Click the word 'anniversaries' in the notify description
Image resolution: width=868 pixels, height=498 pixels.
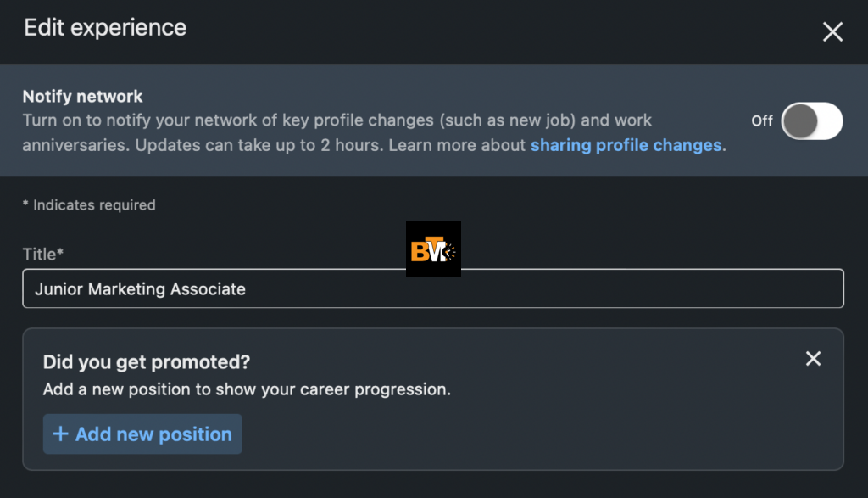75,146
